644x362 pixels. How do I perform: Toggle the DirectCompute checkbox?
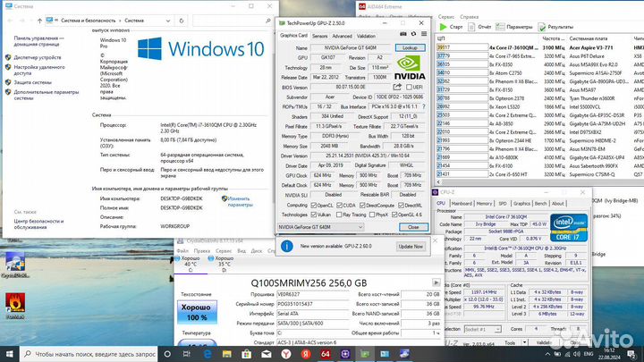pyautogui.click(x=362, y=206)
